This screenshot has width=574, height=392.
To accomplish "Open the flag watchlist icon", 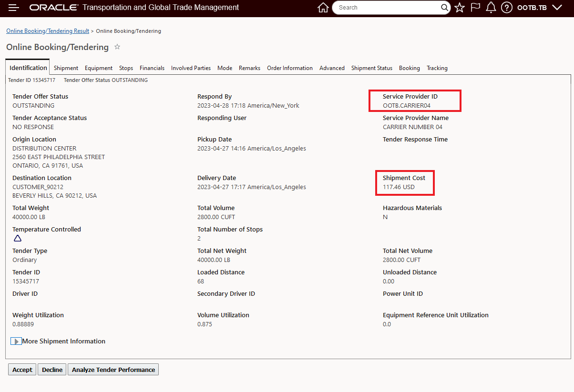I will coord(475,8).
